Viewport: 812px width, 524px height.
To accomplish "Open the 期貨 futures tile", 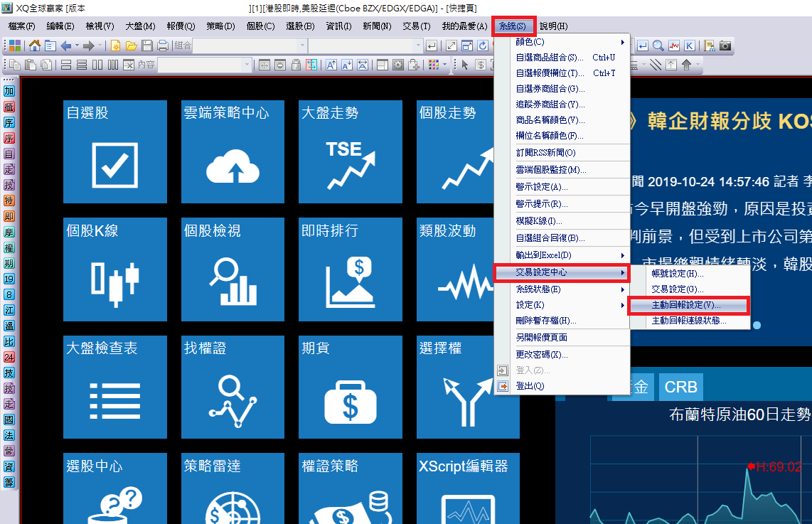I will click(x=350, y=387).
